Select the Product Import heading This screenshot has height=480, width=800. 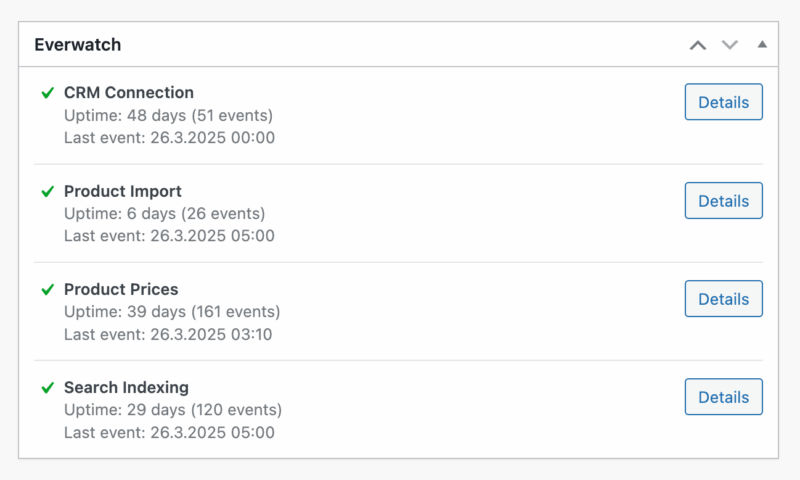point(123,191)
